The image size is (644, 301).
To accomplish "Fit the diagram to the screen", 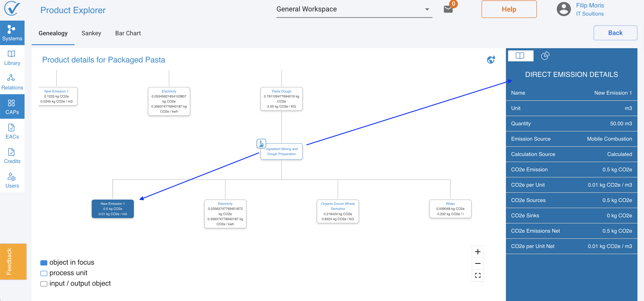I will (477, 275).
